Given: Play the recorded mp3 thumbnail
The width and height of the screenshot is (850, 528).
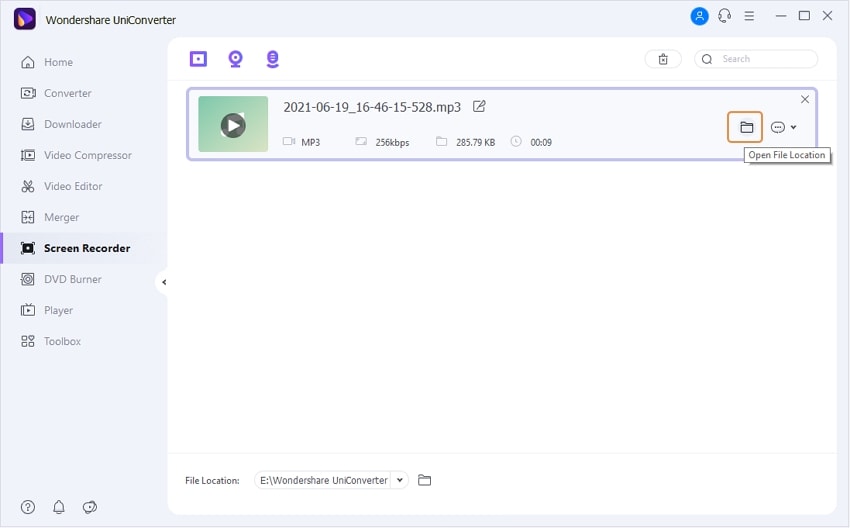Looking at the screenshot, I should [x=233, y=125].
